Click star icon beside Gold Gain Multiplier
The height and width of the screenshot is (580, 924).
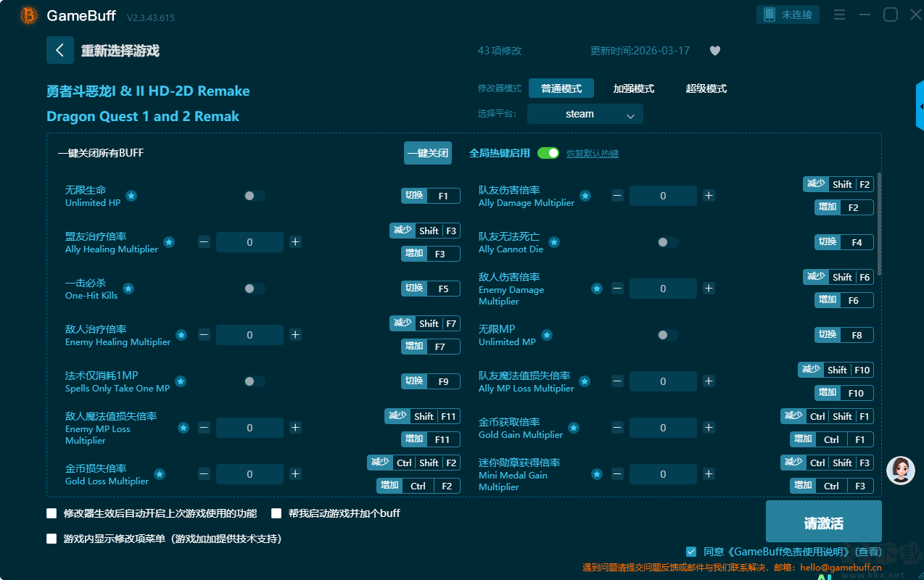(574, 428)
